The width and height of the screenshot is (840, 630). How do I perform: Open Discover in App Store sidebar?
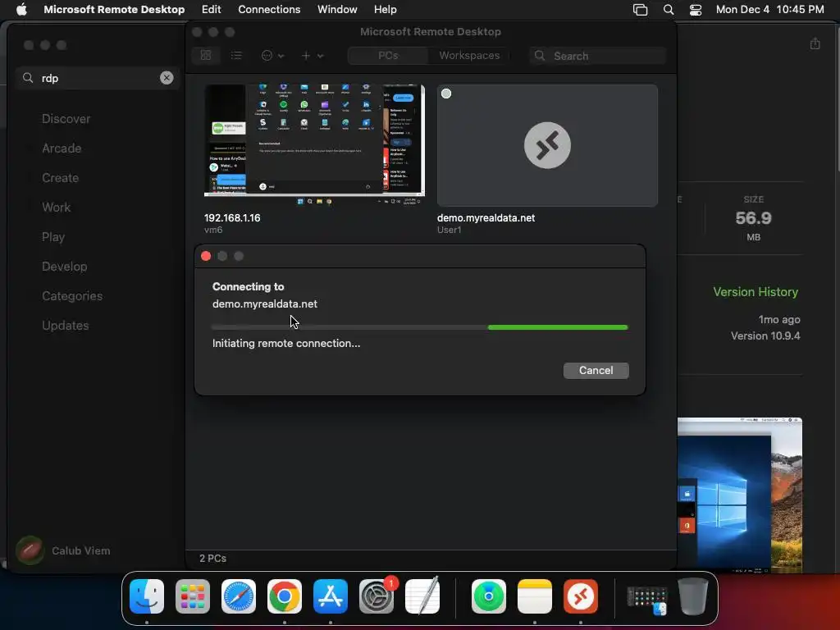[66, 119]
